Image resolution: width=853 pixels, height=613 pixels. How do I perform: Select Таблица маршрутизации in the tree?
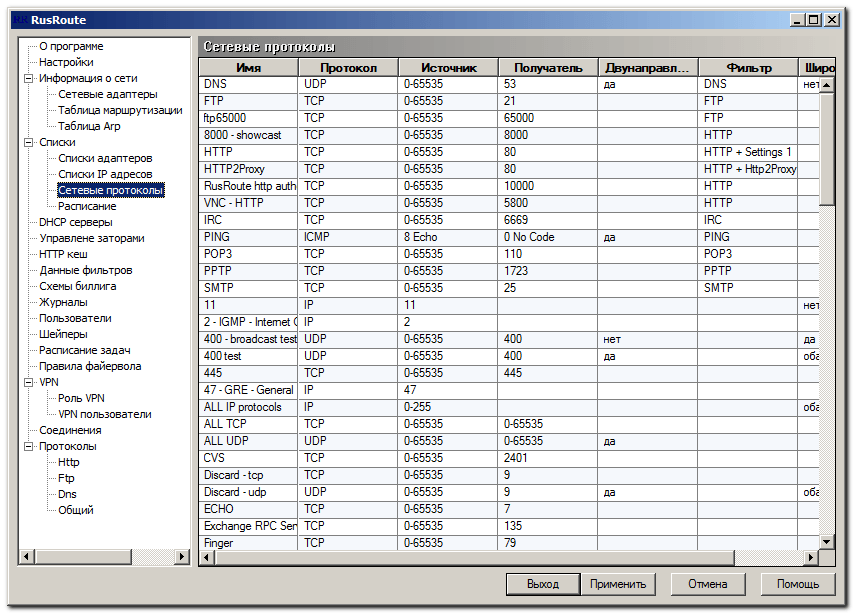120,110
